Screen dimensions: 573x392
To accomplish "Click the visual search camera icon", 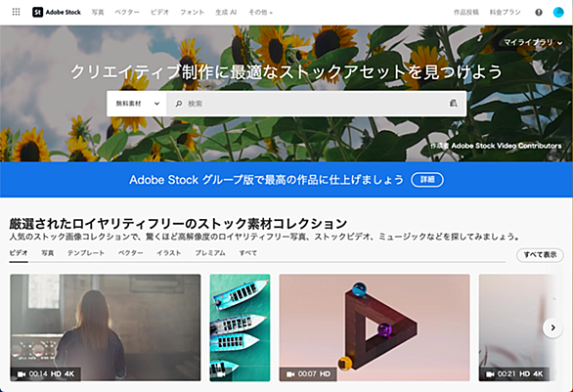I will click(x=453, y=104).
